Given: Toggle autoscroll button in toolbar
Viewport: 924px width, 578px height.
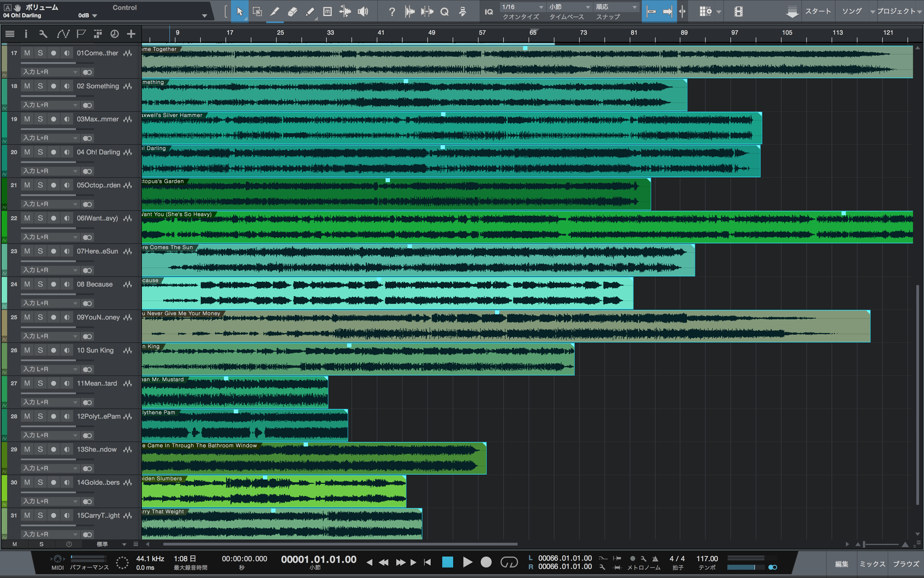Looking at the screenshot, I should click(668, 12).
